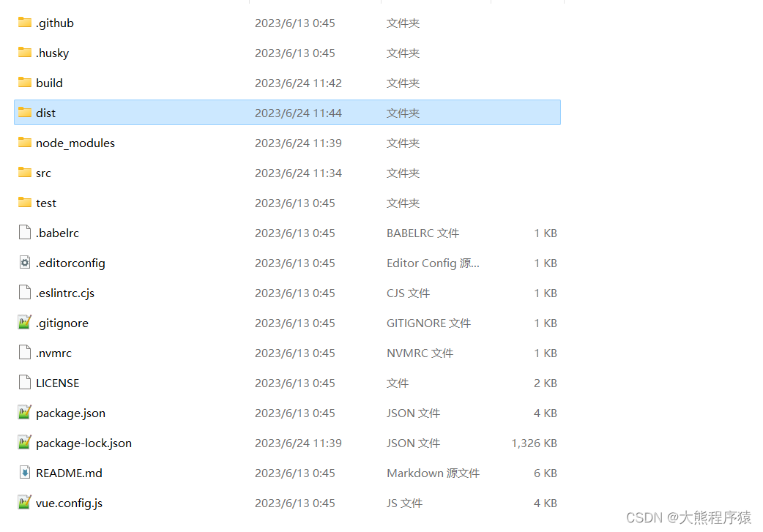
Task: Select the .eslintrc.cjs file
Action: pyautogui.click(x=65, y=293)
